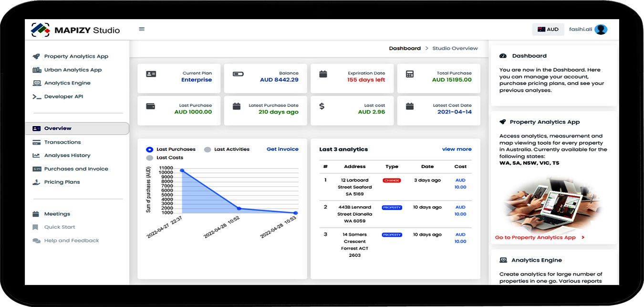644x307 pixels.
Task: Click the Developer API terminal icon
Action: 36,96
